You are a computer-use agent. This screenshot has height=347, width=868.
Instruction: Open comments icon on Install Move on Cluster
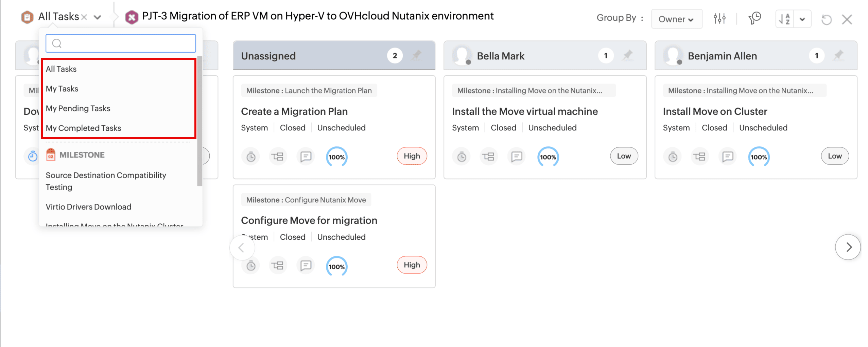coord(727,157)
